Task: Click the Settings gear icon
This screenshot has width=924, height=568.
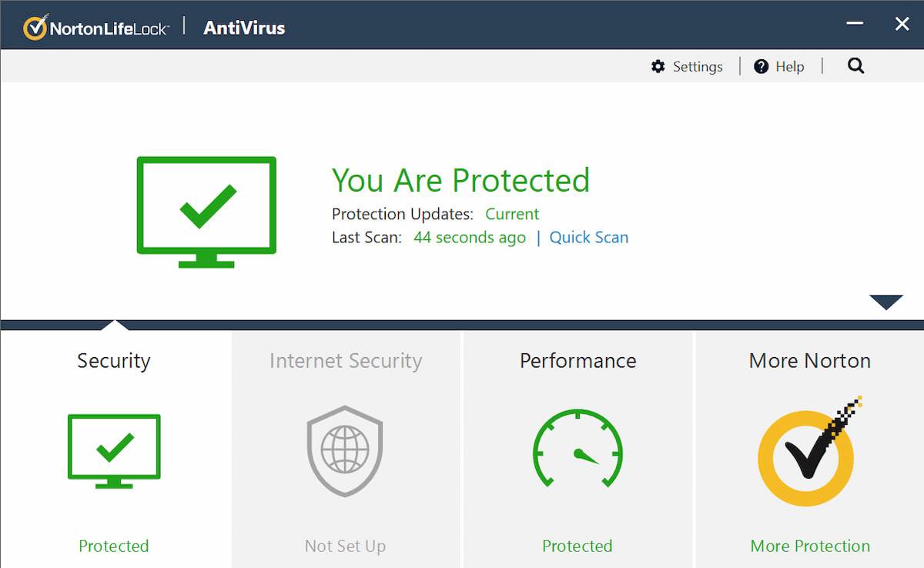Action: [658, 67]
